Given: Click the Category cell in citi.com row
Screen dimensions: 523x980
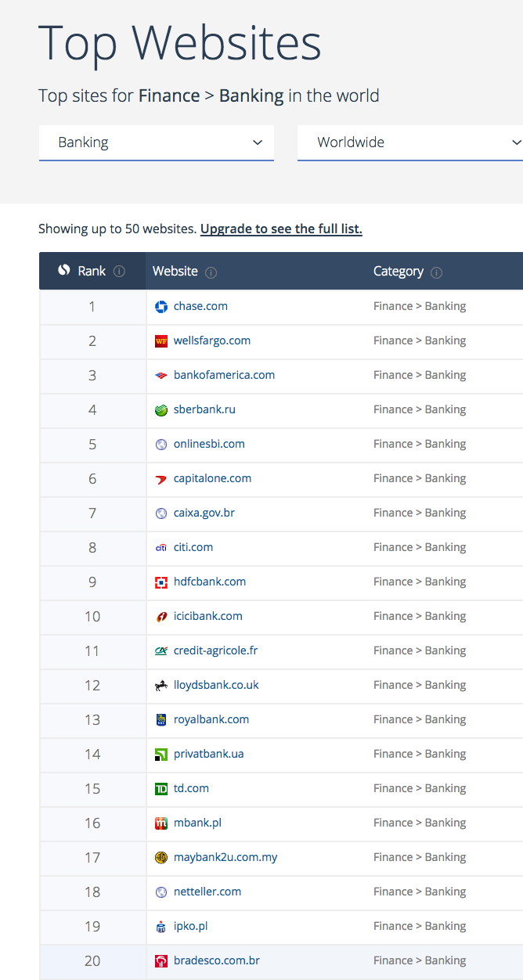Looking at the screenshot, I should [x=420, y=547].
